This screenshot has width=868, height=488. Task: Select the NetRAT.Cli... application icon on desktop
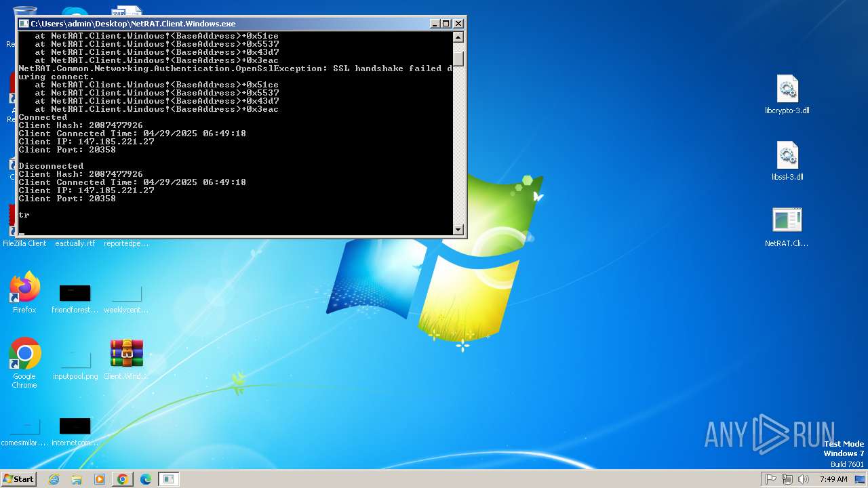point(787,227)
